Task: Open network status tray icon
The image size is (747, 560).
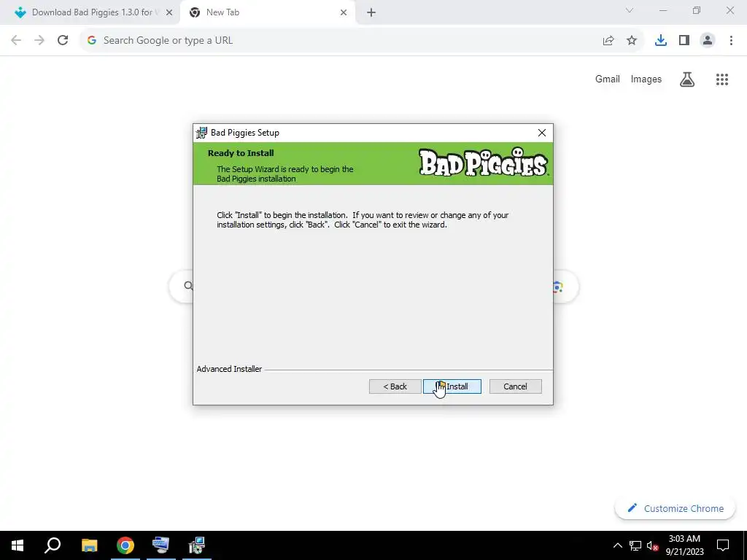Action: pyautogui.click(x=635, y=545)
